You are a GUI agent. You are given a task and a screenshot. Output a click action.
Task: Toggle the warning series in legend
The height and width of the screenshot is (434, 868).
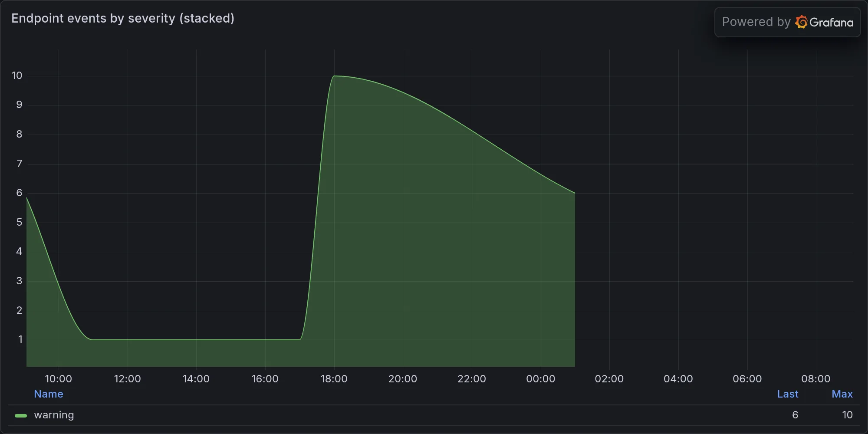[54, 415]
